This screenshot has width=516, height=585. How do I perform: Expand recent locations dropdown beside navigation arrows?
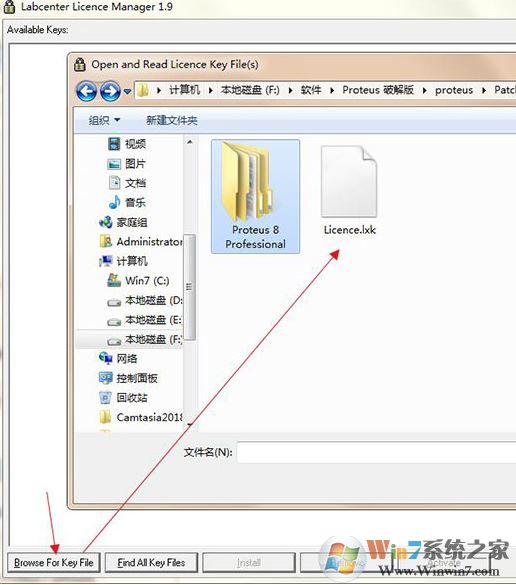point(127,91)
